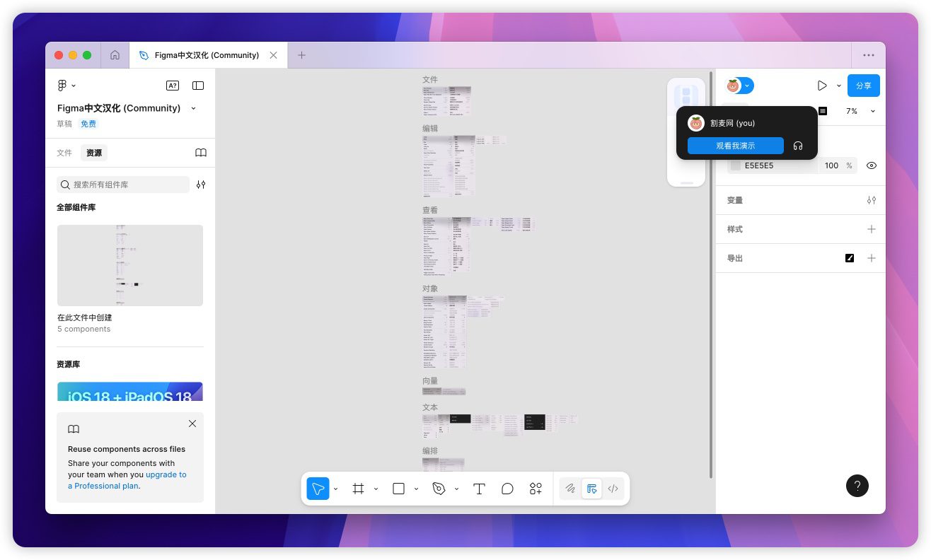Expand the Move tool options arrow
Image resolution: width=931 pixels, height=560 pixels.
click(x=336, y=489)
